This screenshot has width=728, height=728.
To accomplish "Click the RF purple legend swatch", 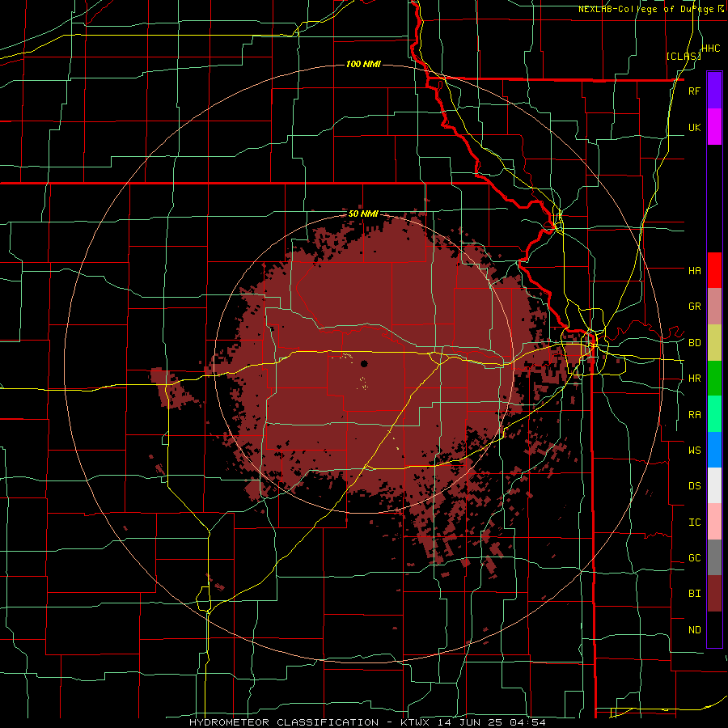I will [714, 91].
